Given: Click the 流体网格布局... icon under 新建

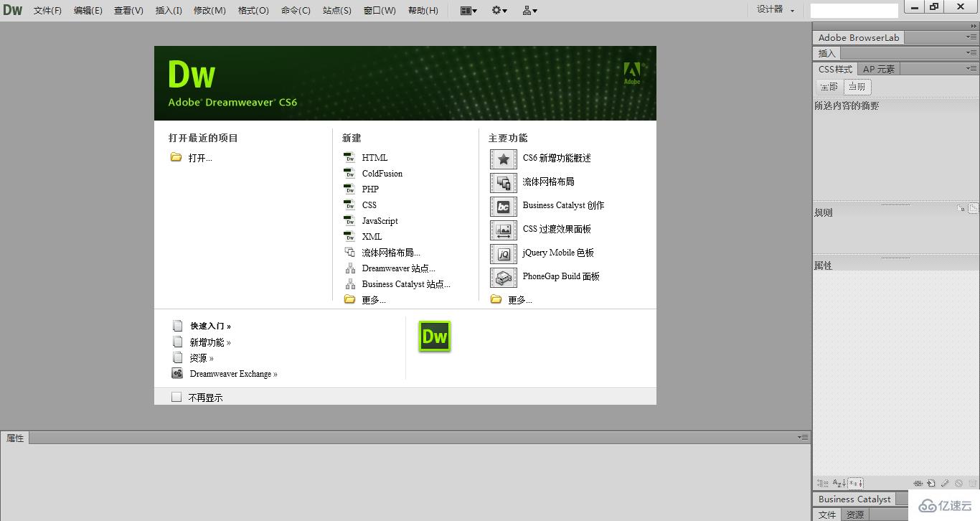Looking at the screenshot, I should point(350,253).
